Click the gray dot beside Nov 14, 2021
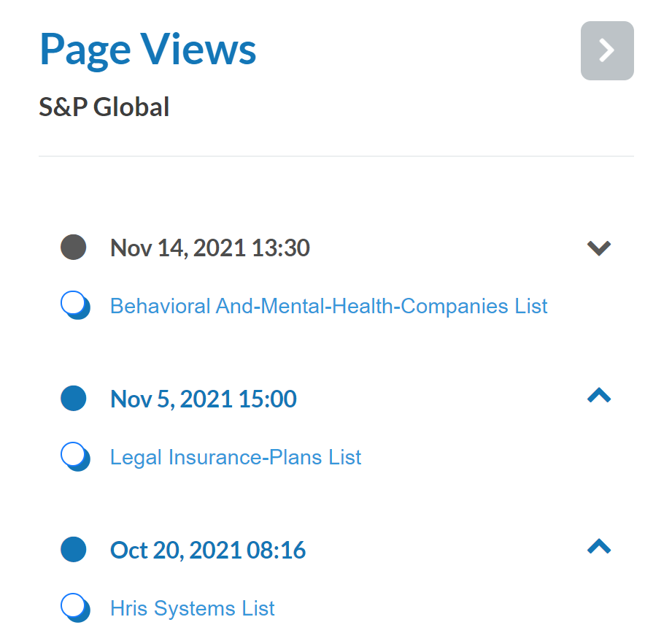This screenshot has width=645, height=644. click(x=73, y=248)
